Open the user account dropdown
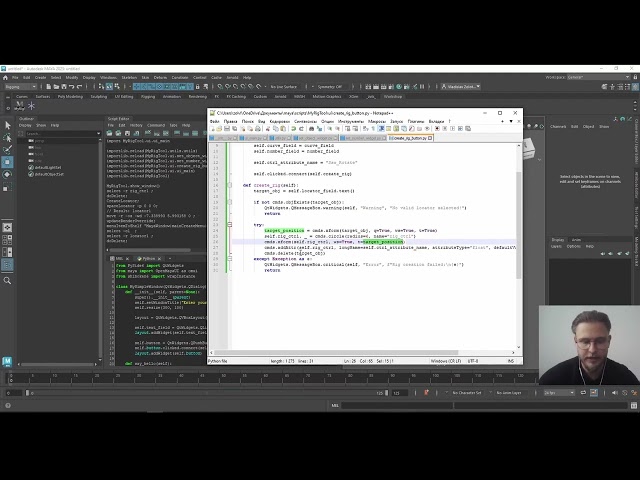 (461, 87)
